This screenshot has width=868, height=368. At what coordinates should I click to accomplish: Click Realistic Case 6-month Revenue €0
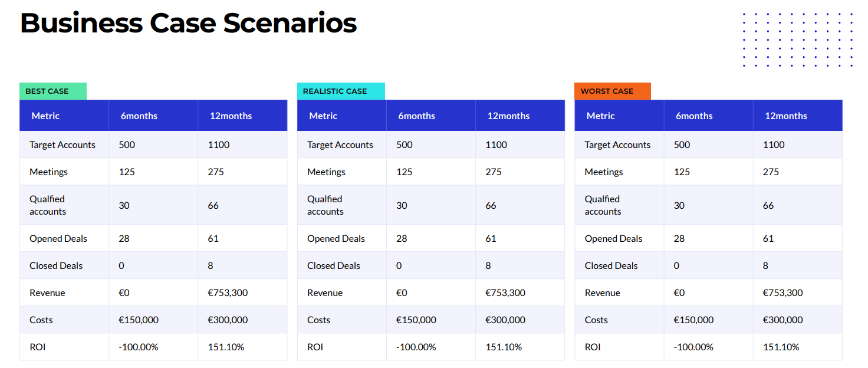click(402, 293)
